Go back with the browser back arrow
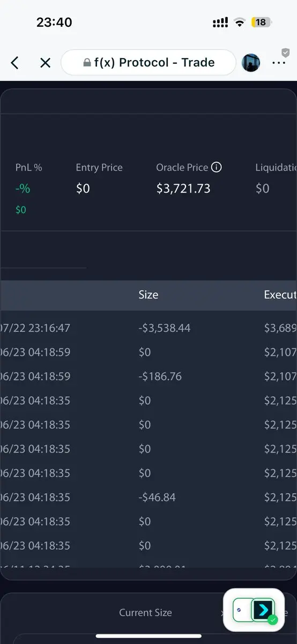The height and width of the screenshot is (644, 297). point(14,63)
